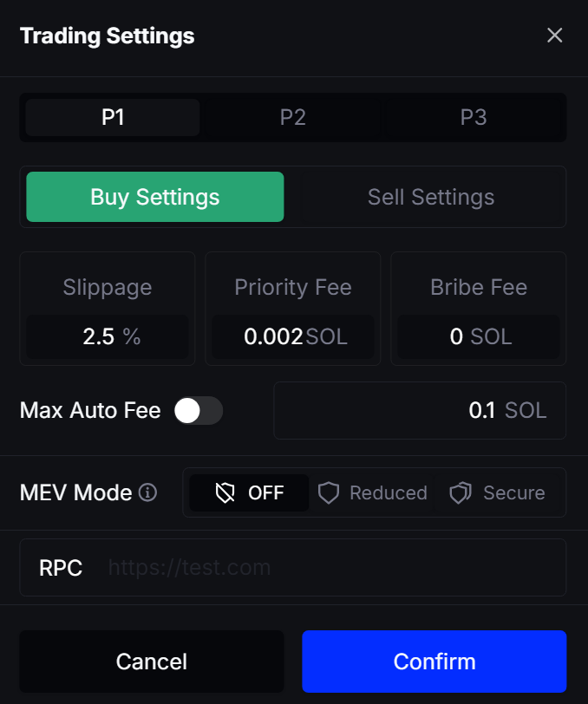Switch to preset P1 tab
Image resolution: width=588 pixels, height=704 pixels.
[x=113, y=117]
